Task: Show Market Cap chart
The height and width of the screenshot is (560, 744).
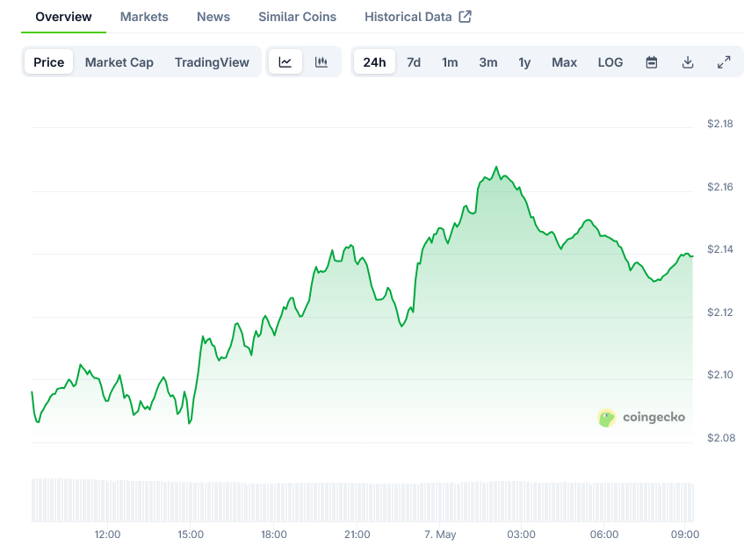Action: click(119, 62)
